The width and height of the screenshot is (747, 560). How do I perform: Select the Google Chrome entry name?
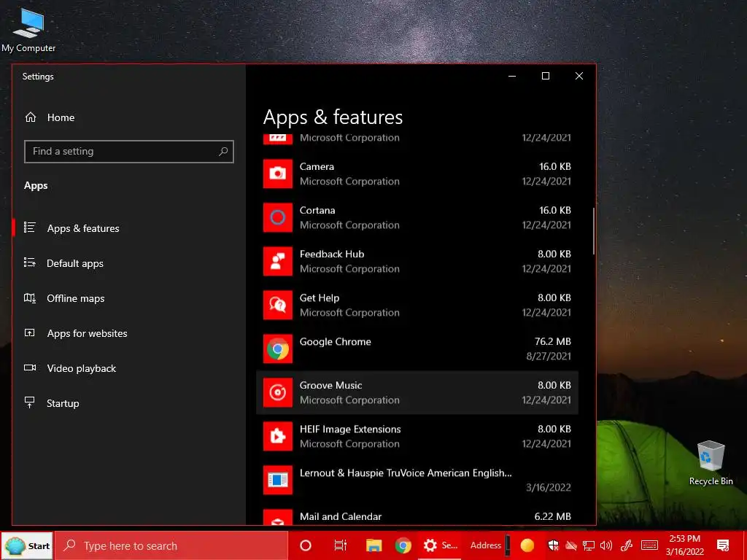(x=336, y=342)
